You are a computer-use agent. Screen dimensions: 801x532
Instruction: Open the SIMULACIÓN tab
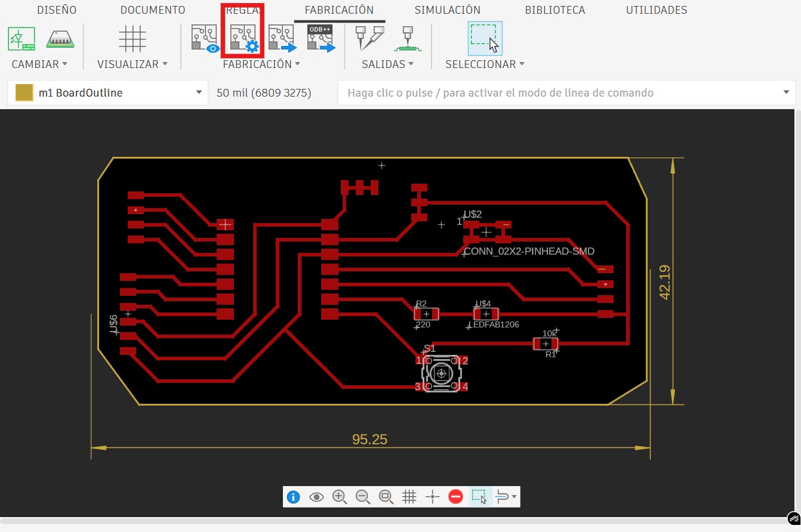448,10
